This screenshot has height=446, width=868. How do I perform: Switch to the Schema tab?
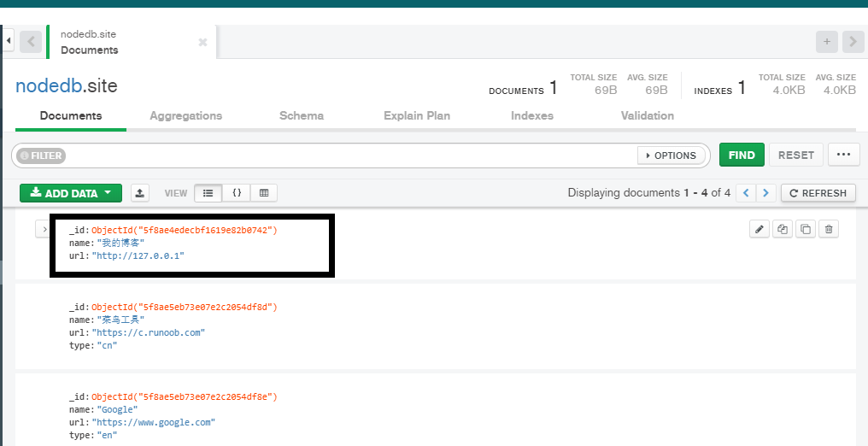[x=301, y=115]
